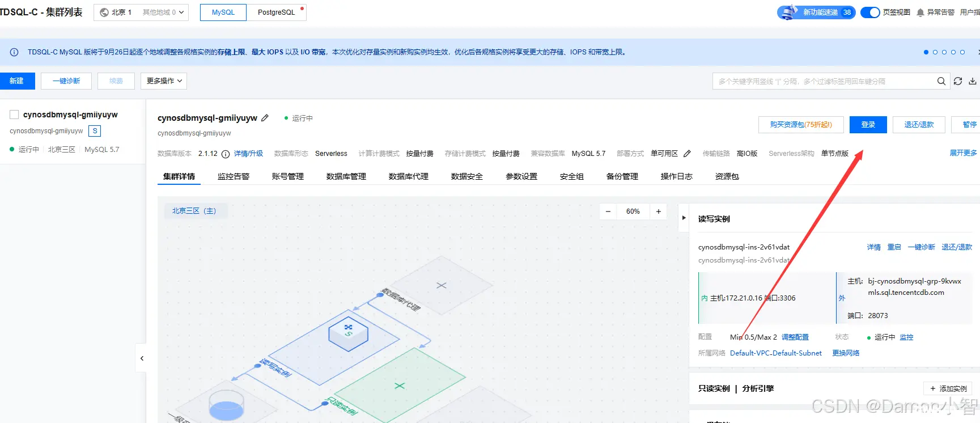Click the 分析引擎 section label
This screenshot has height=423, width=980.
(x=758, y=388)
